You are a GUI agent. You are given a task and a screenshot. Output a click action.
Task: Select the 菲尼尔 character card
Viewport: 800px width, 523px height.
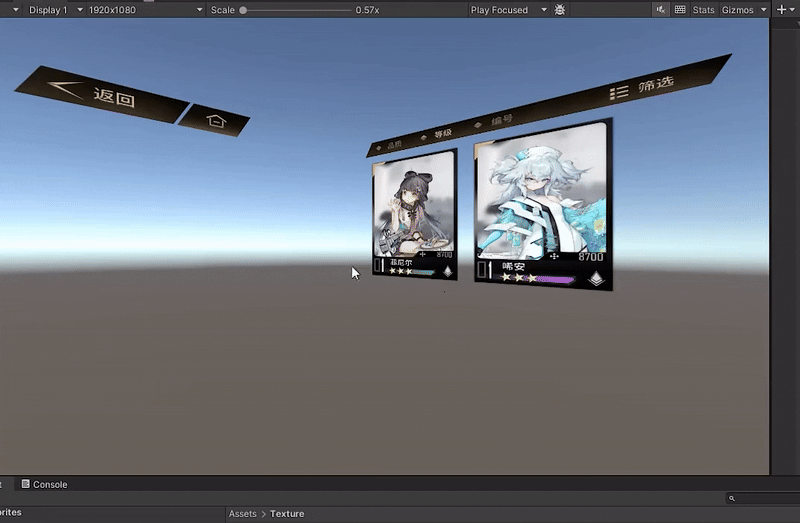(414, 215)
